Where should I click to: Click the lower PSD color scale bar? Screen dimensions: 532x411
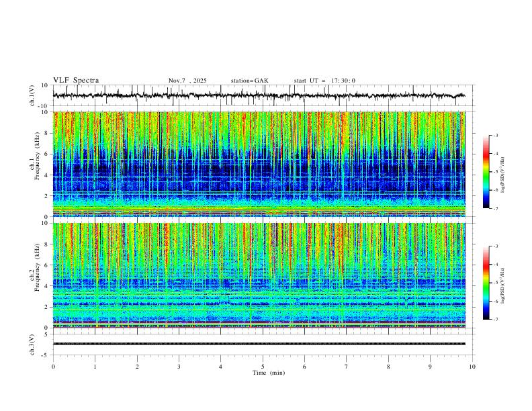click(486, 283)
